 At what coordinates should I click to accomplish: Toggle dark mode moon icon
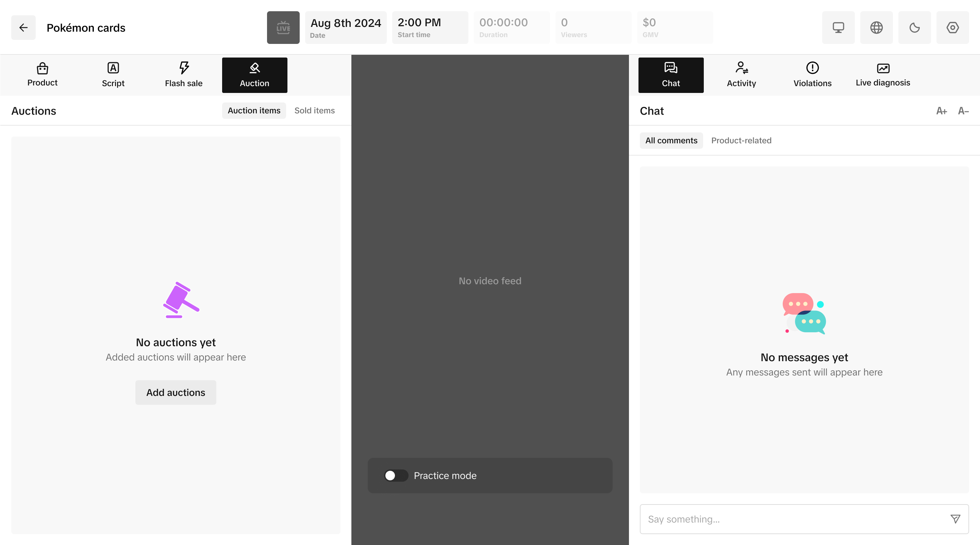914,27
